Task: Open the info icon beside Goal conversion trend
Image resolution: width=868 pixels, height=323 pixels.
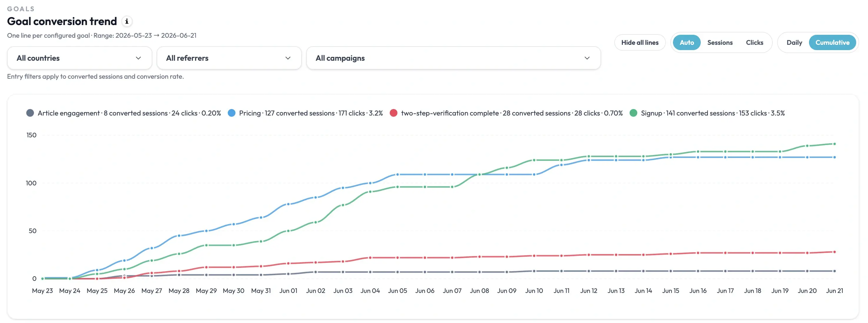Action: tap(127, 22)
